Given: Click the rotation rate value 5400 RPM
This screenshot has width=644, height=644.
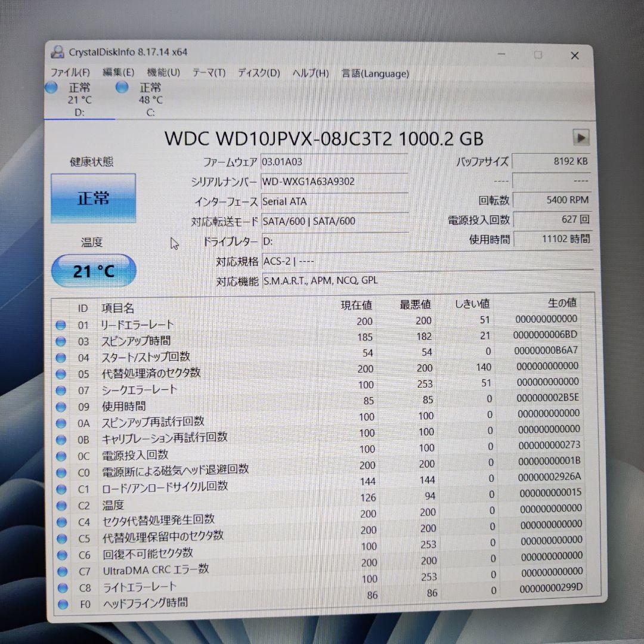Looking at the screenshot, I should pyautogui.click(x=552, y=200).
